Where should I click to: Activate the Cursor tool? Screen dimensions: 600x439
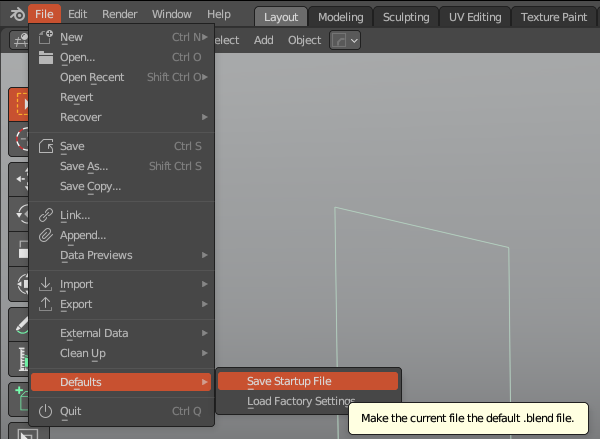(x=19, y=139)
